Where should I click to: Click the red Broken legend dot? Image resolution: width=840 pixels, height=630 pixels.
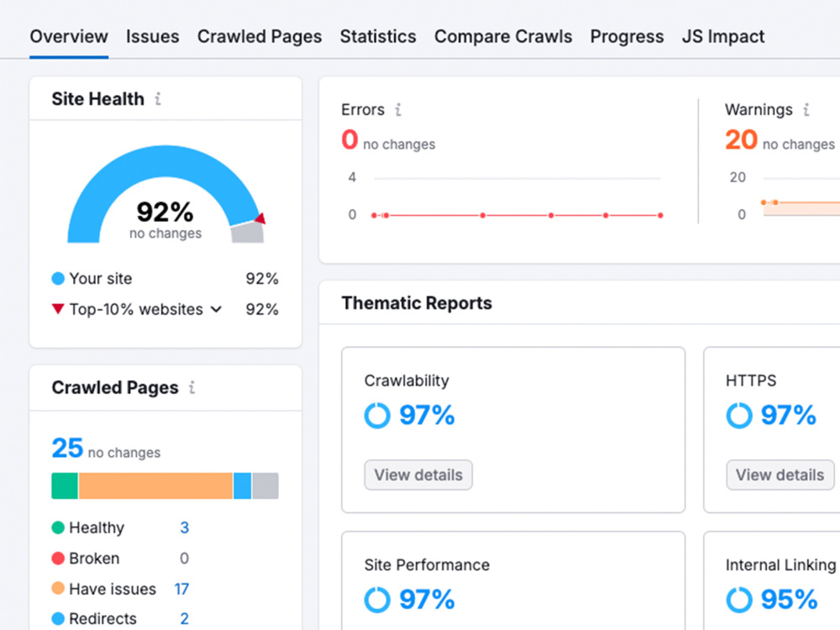coord(58,559)
